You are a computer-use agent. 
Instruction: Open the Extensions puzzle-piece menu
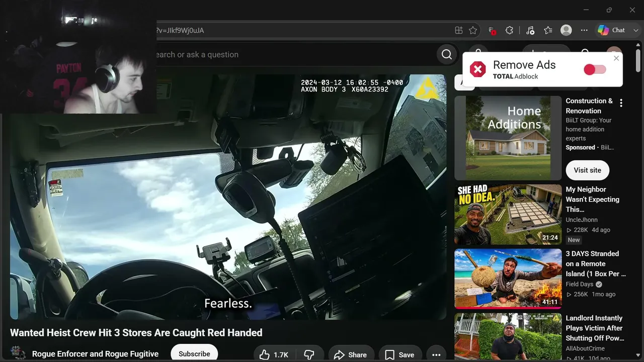pyautogui.click(x=509, y=30)
